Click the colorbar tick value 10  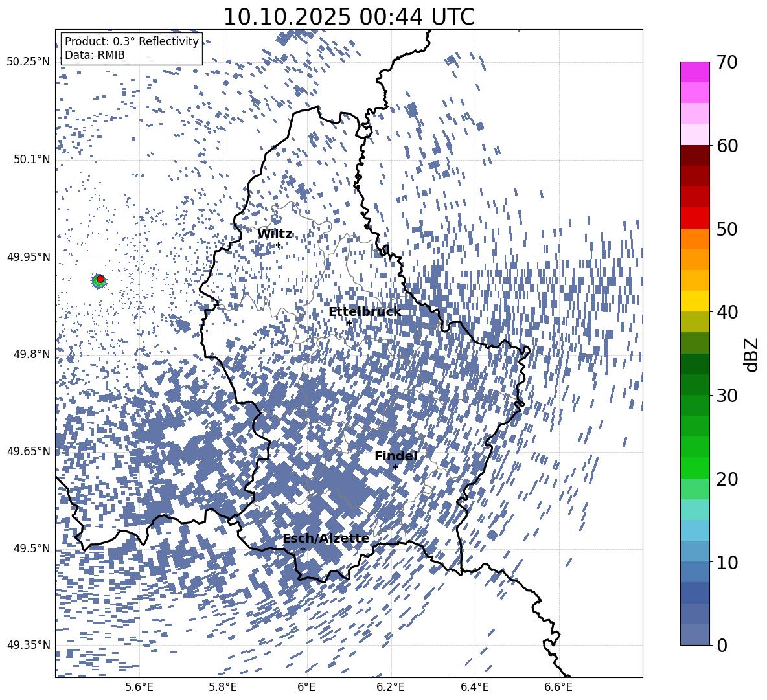pos(727,562)
